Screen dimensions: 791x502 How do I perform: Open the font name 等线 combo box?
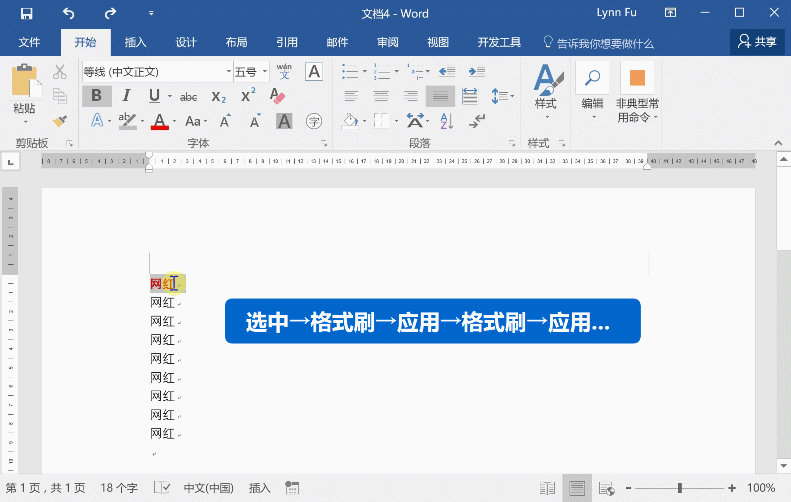(157, 72)
